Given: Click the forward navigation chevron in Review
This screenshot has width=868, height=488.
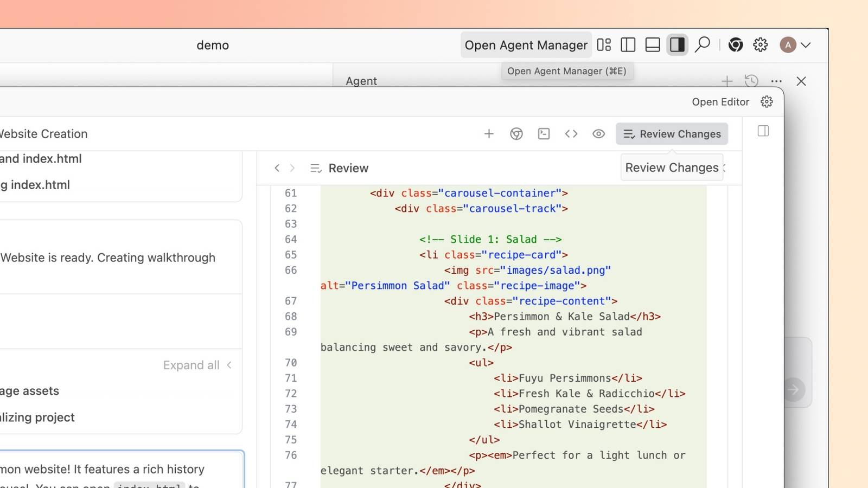Looking at the screenshot, I should pos(292,168).
